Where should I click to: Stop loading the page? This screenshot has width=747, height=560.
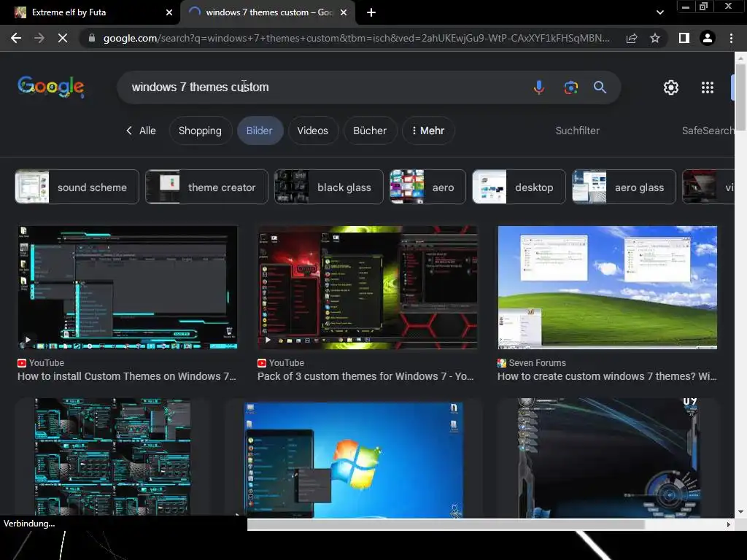[63, 38]
